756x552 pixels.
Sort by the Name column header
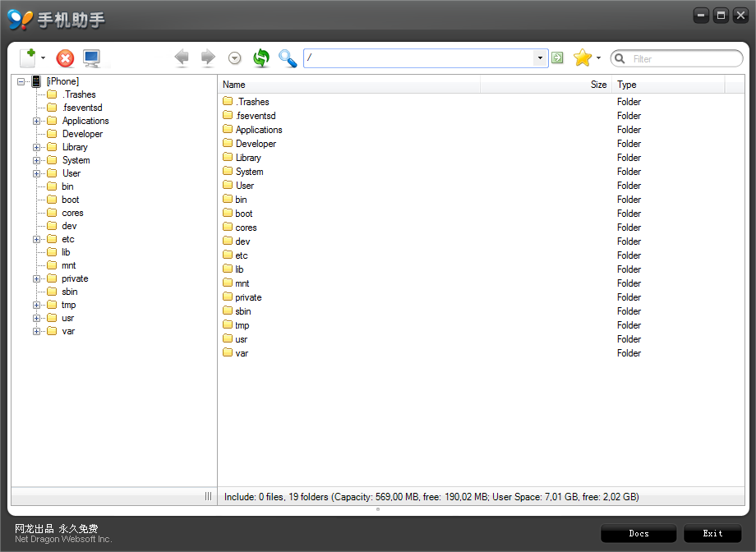pos(349,85)
